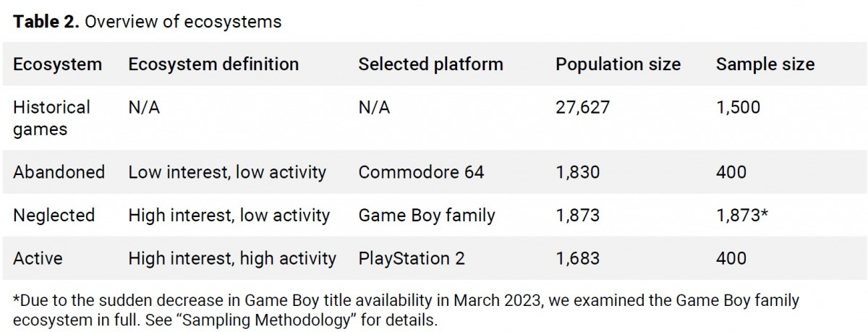
Task: Click the Sample size column header
Action: pos(765,64)
